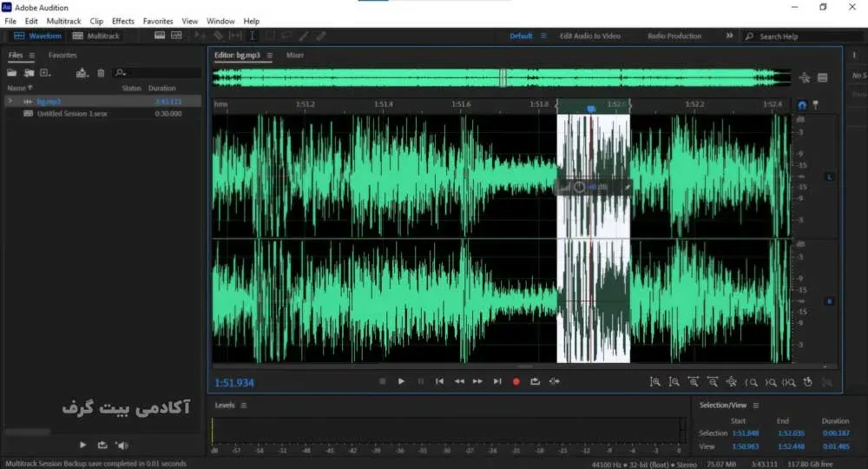Import File icon in Files panel
868x469 pixels.
click(x=29, y=73)
